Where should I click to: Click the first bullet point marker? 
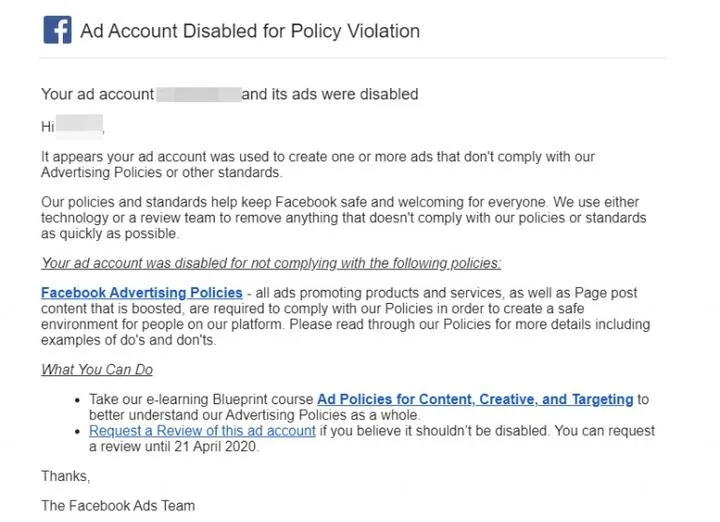click(x=79, y=400)
